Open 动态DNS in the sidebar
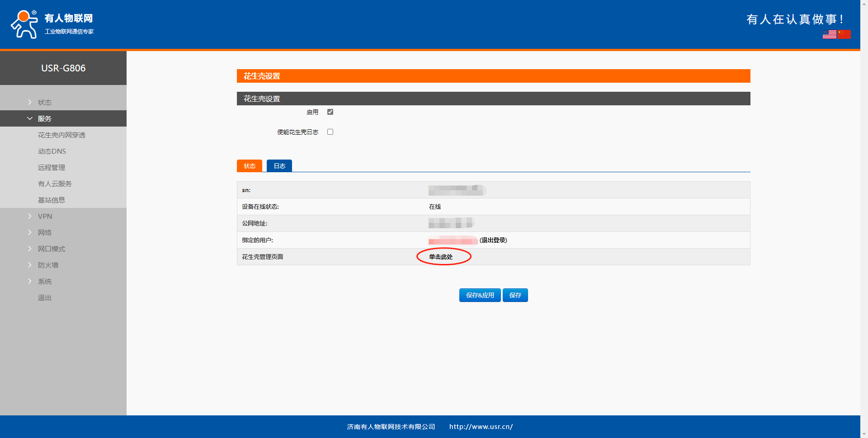Image resolution: width=868 pixels, height=438 pixels. [52, 151]
